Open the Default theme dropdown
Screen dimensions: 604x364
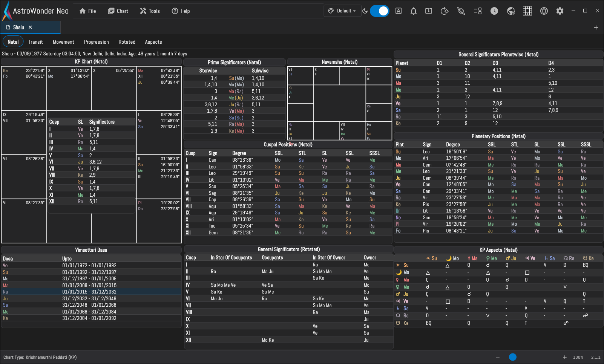342,11
